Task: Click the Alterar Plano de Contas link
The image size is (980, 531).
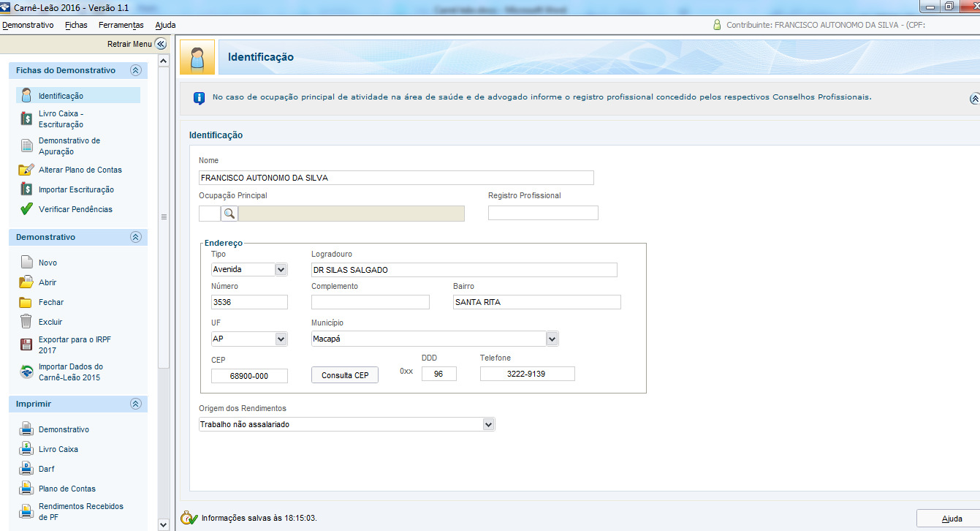Action: [80, 170]
